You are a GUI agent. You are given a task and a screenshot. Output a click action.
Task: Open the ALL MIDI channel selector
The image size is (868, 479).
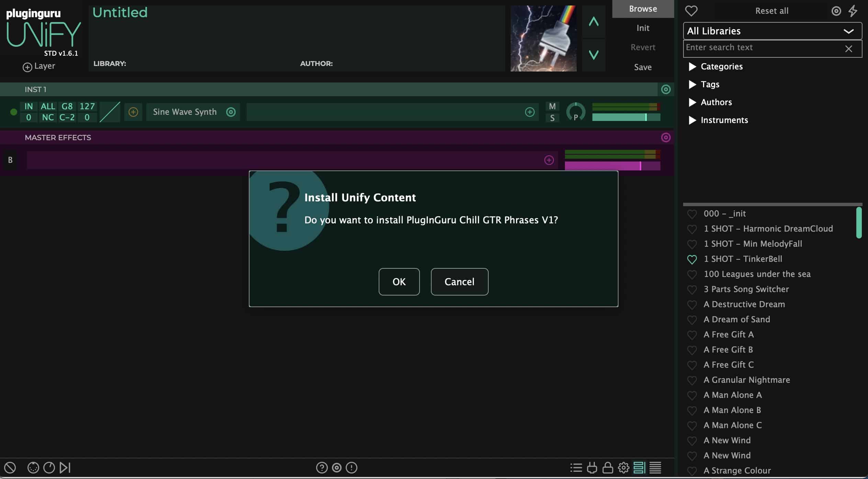[48, 107]
